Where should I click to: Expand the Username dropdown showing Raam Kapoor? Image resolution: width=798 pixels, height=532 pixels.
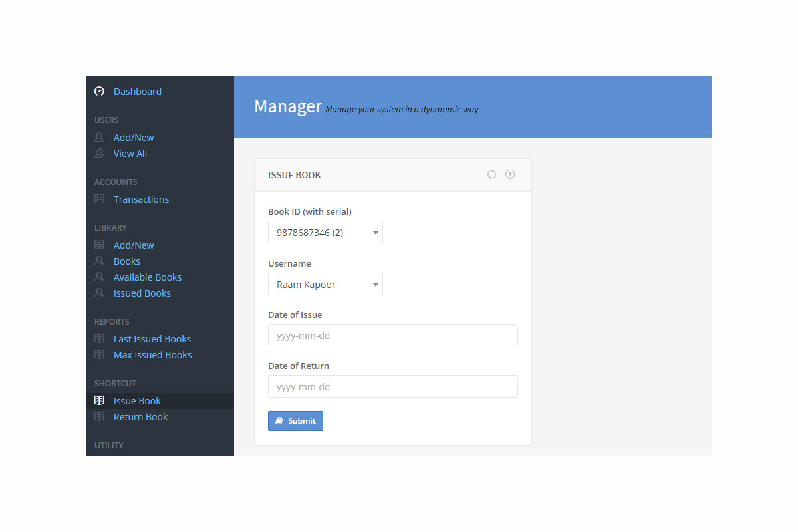click(325, 285)
